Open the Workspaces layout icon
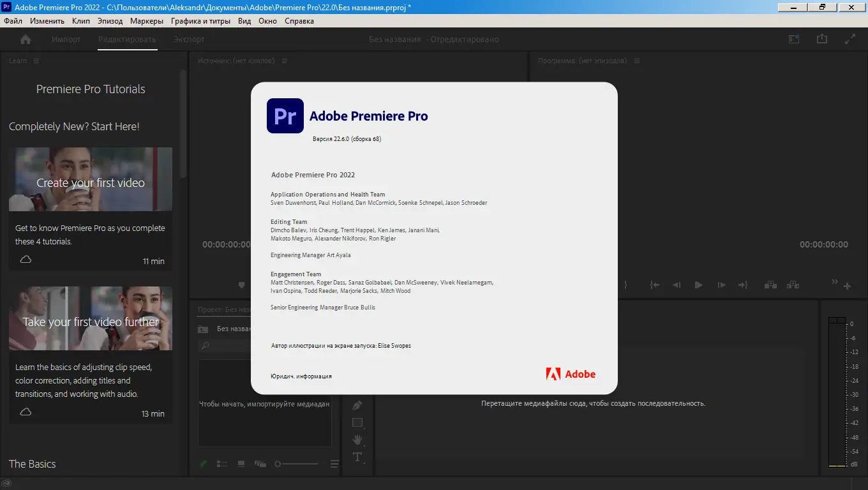The height and width of the screenshot is (490, 868). [x=794, y=39]
